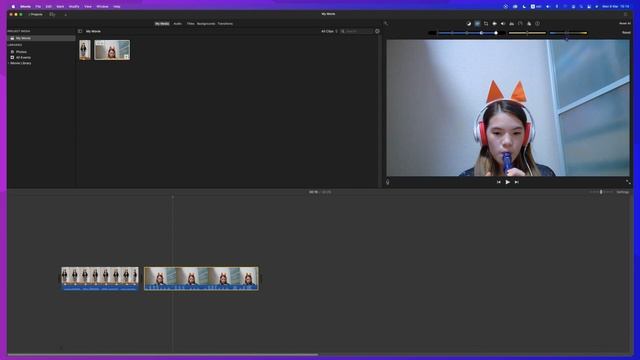
Task: Select the second timeline clip with fox ears
Action: tap(201, 278)
